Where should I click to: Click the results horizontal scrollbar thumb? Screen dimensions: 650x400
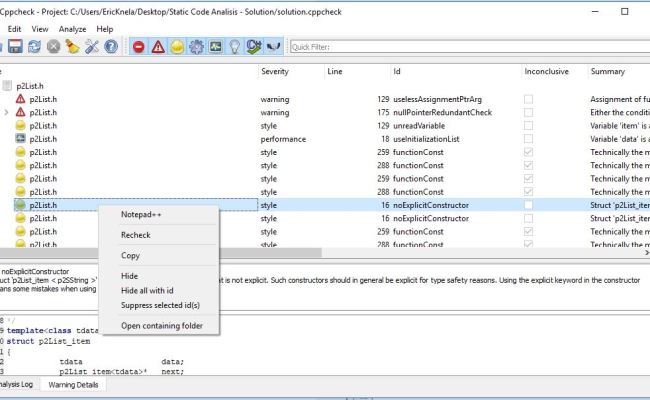pyautogui.click(x=160, y=252)
